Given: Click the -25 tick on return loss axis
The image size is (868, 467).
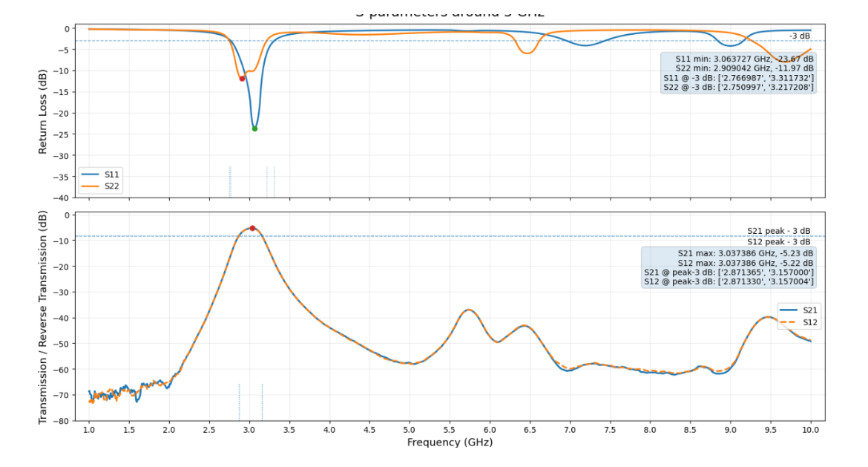Looking at the screenshot, I should tap(62, 134).
